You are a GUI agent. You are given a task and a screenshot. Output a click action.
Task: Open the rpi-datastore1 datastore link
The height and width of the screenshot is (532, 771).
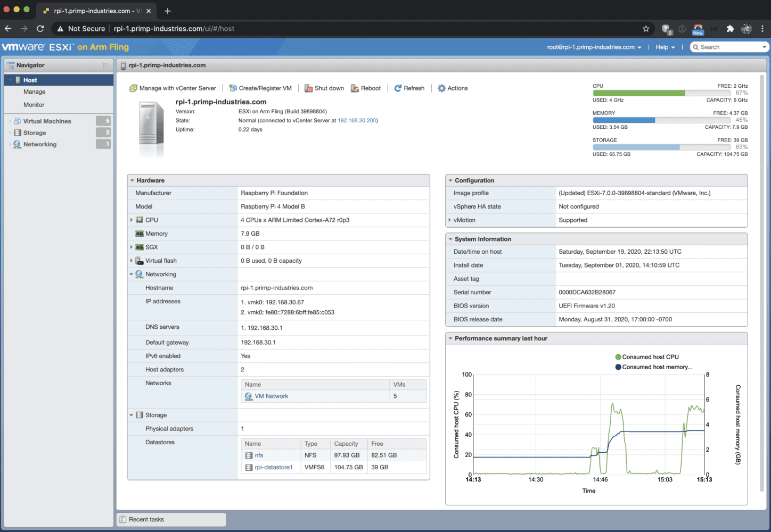tap(275, 467)
